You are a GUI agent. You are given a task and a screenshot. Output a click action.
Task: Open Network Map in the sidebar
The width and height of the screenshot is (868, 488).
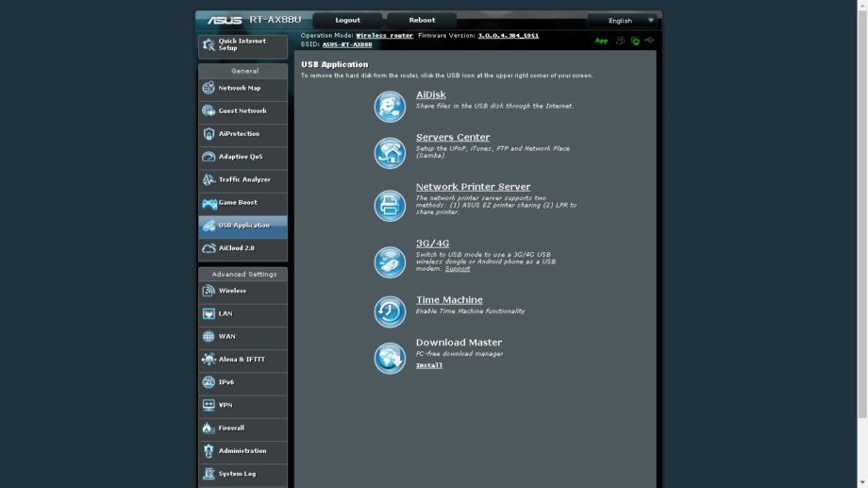point(242,89)
